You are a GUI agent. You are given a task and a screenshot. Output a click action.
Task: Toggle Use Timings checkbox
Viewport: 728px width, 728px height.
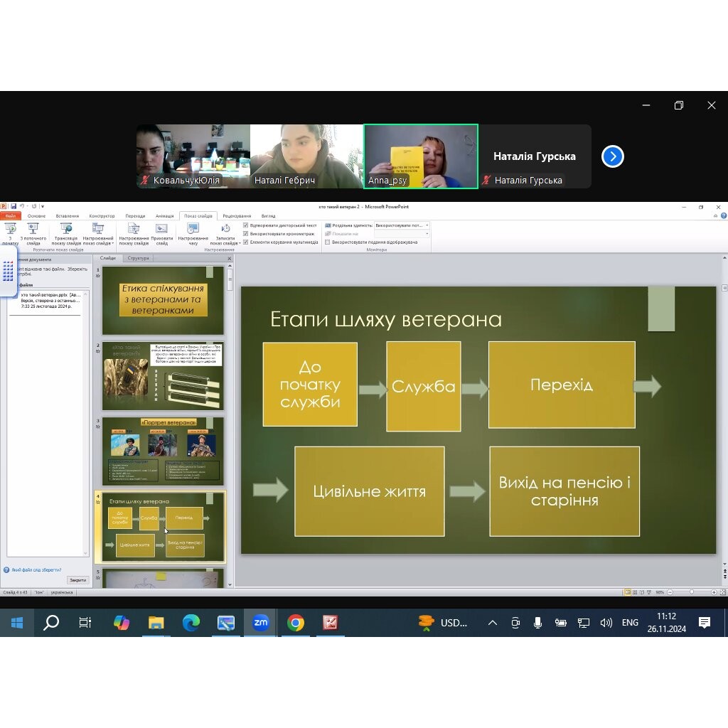[x=246, y=234]
